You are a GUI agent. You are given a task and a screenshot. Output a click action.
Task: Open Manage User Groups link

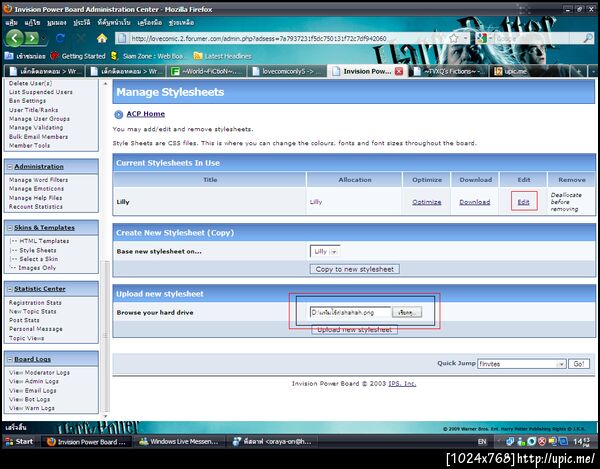[39, 119]
